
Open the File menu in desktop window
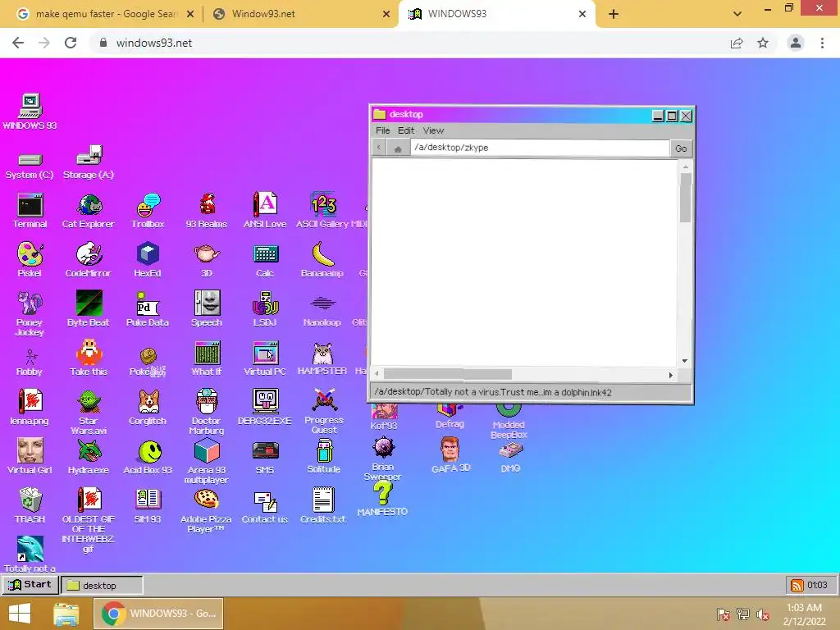pos(382,130)
